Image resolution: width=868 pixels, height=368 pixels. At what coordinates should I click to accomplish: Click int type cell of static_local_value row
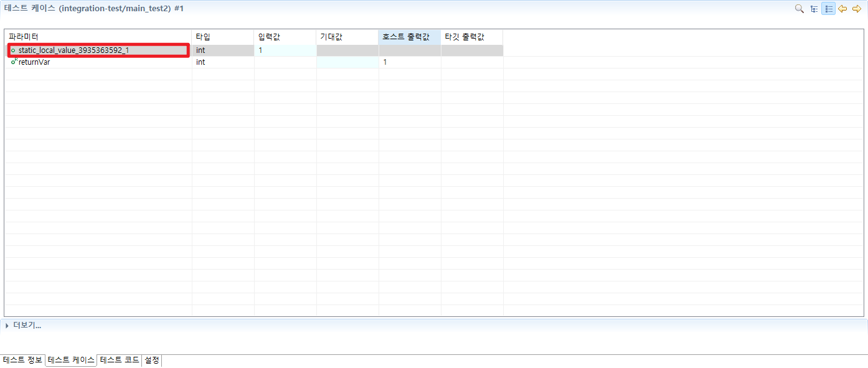pos(223,50)
